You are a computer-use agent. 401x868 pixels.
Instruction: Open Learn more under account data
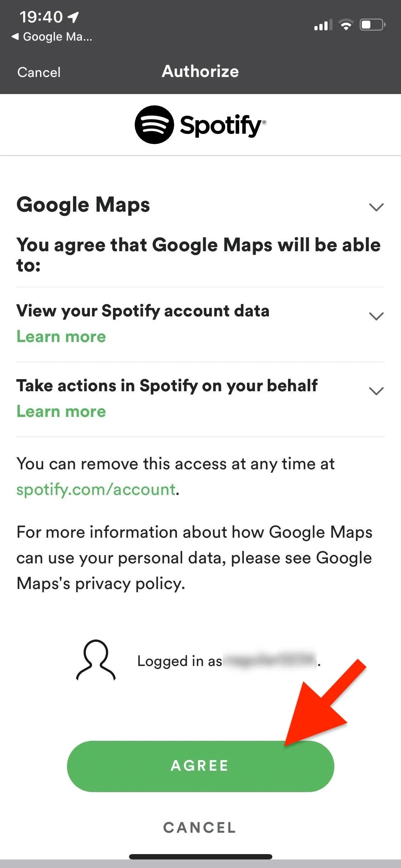(x=61, y=337)
